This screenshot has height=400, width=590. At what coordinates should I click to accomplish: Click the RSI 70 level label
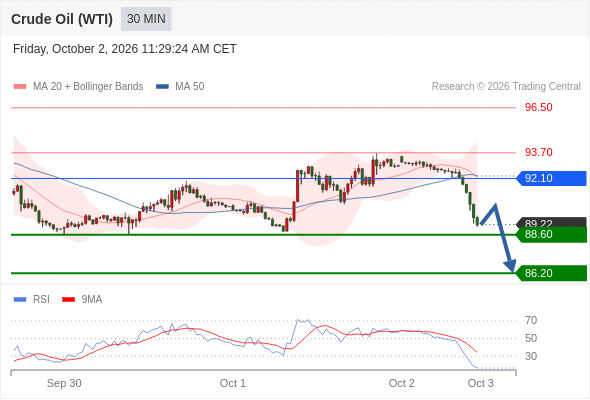point(531,321)
